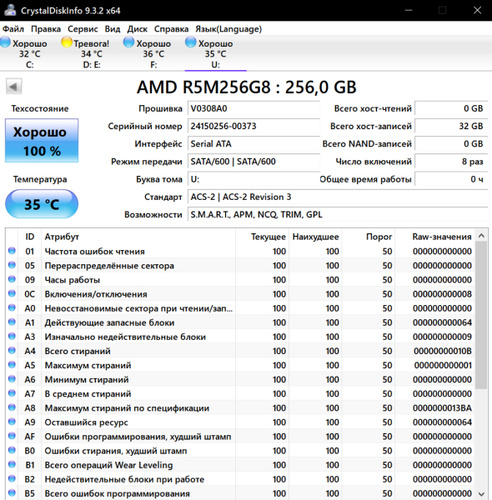Click status dot for attribute A1 row
This screenshot has height=500, width=492.
[x=12, y=322]
